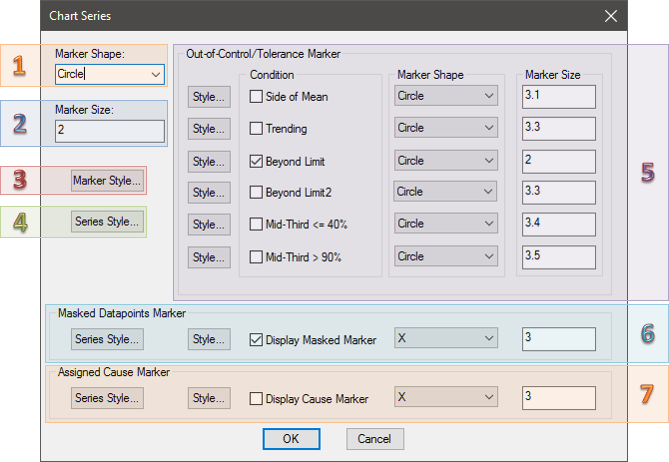
Task: Open Style... for the Trending condition
Action: point(209,129)
